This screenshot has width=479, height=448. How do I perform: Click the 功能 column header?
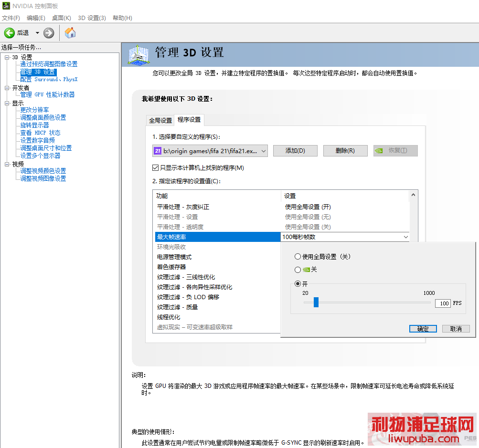coord(217,196)
